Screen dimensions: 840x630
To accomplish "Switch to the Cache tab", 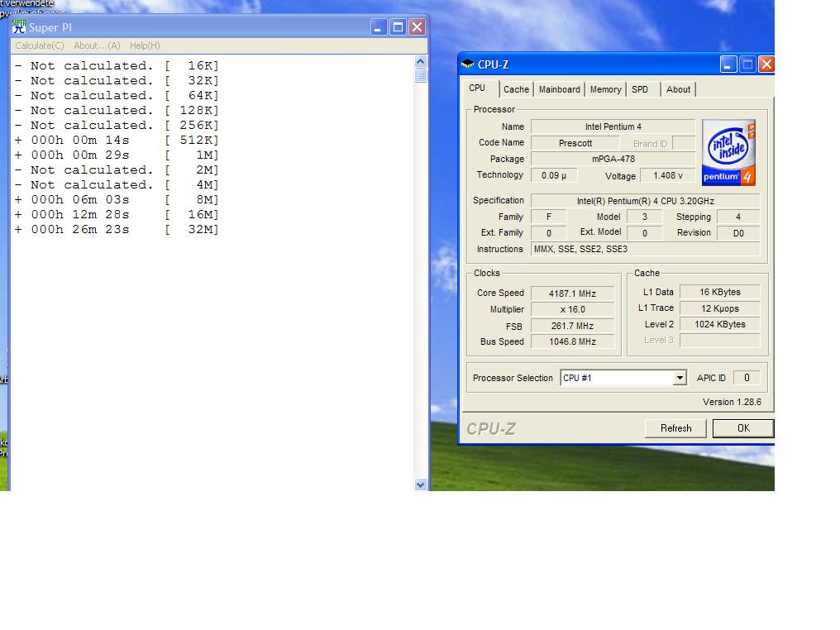I will click(x=516, y=89).
